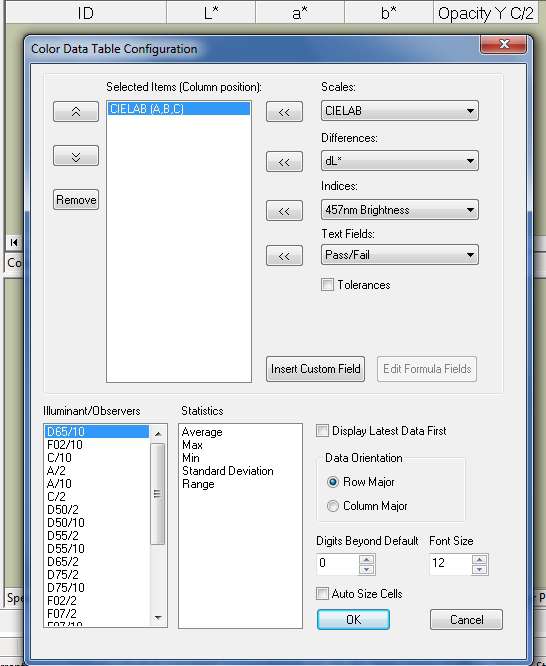Add the Indices selection with its << button

click(x=284, y=211)
